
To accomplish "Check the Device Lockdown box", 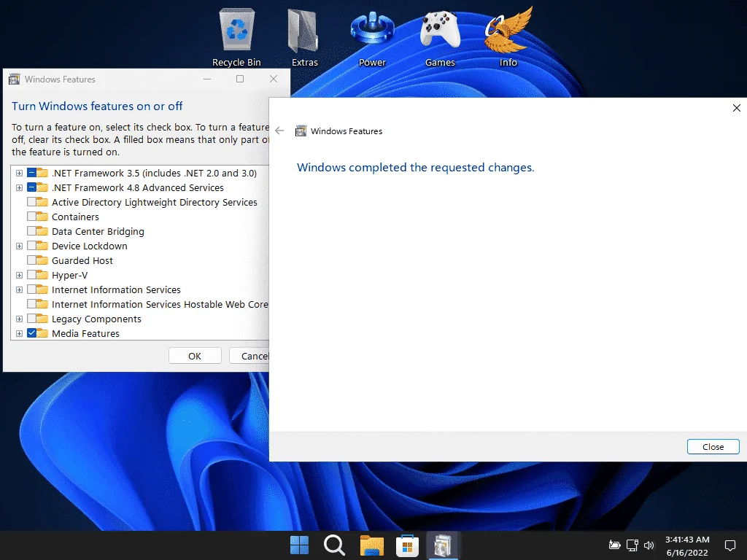I will [x=32, y=246].
